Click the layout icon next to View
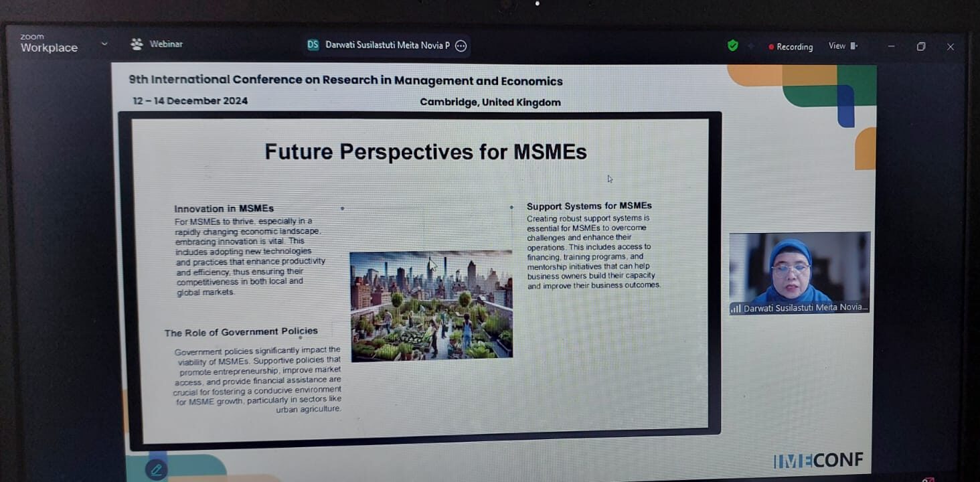980x482 pixels. [855, 46]
